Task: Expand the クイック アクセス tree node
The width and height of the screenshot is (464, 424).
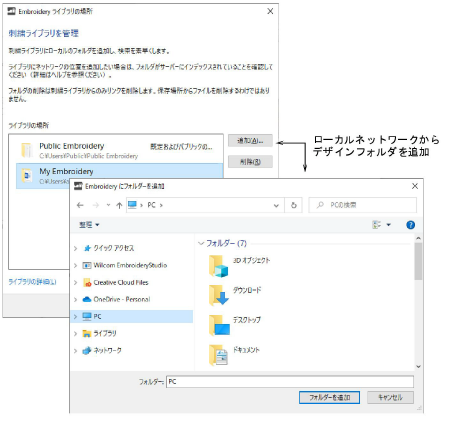Action: pyautogui.click(x=76, y=248)
